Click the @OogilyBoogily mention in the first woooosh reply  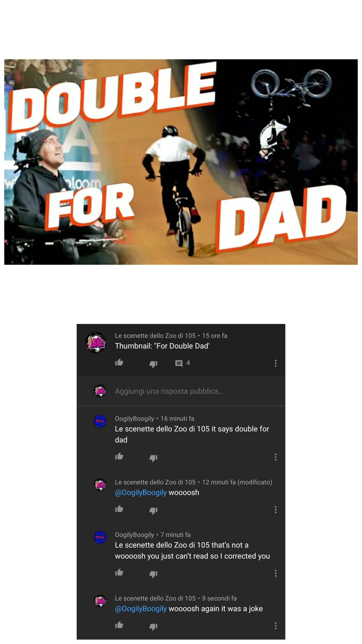click(141, 492)
